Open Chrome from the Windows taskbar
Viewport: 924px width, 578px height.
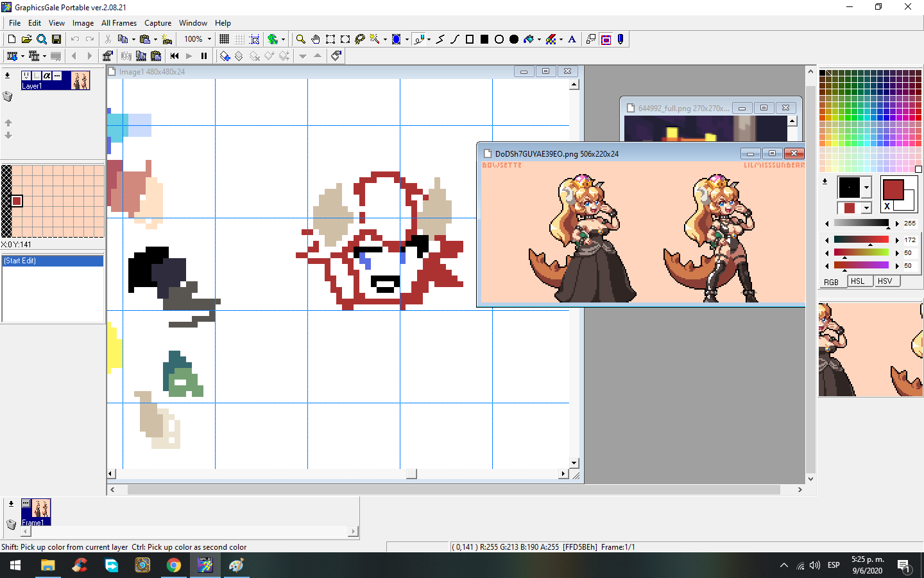(174, 566)
